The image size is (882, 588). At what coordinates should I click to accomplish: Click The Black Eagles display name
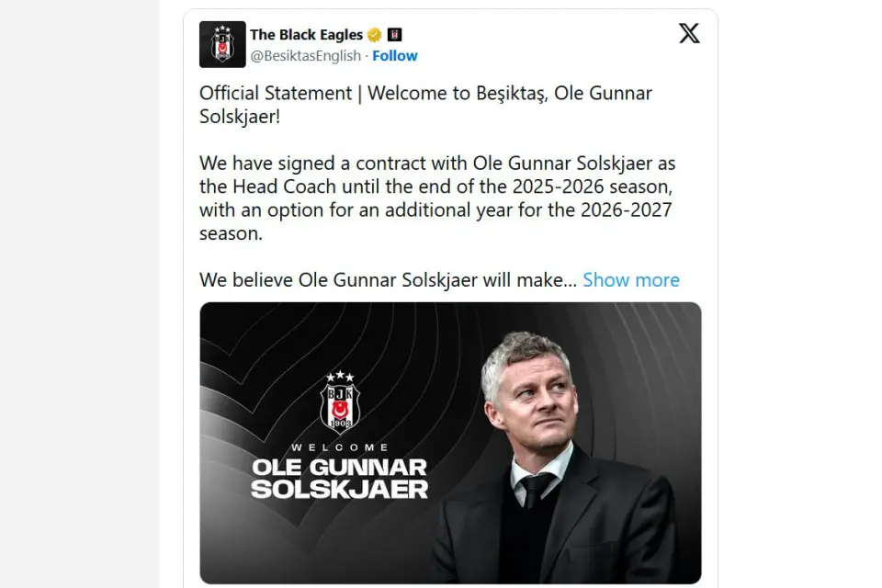(306, 35)
